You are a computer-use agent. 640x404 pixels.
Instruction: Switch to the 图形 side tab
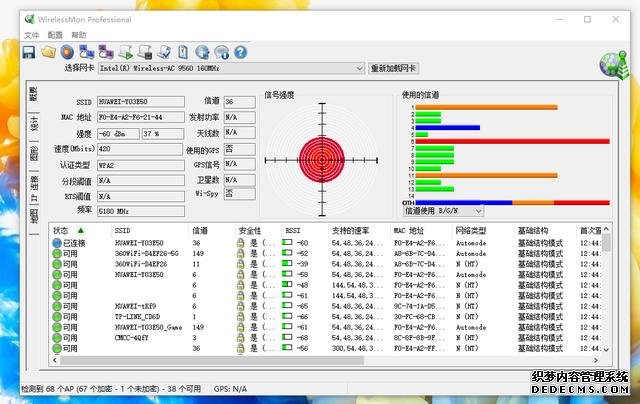[x=33, y=153]
